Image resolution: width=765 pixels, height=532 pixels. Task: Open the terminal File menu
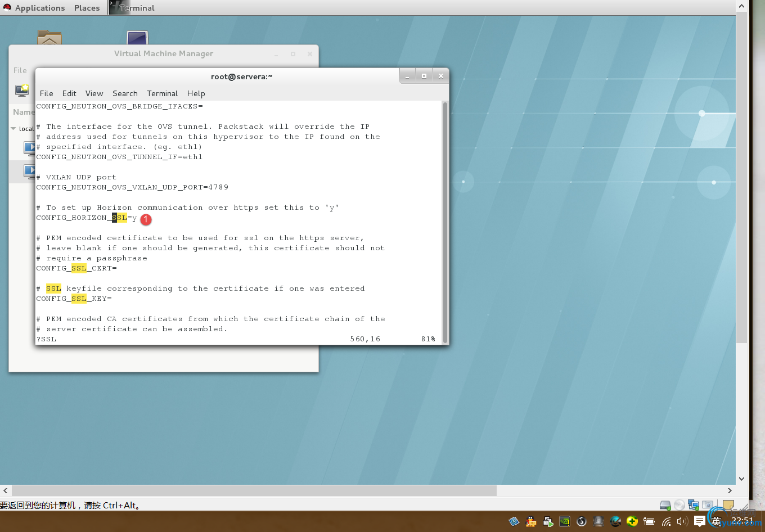(47, 93)
